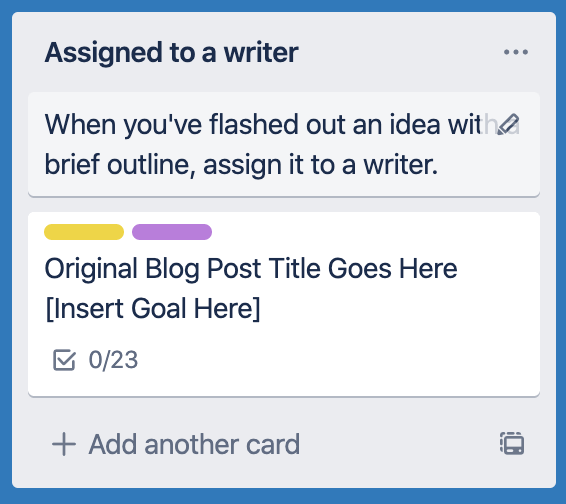Click 'brief outline, assign it to a writer' line
The height and width of the screenshot is (504, 566).
(x=241, y=165)
